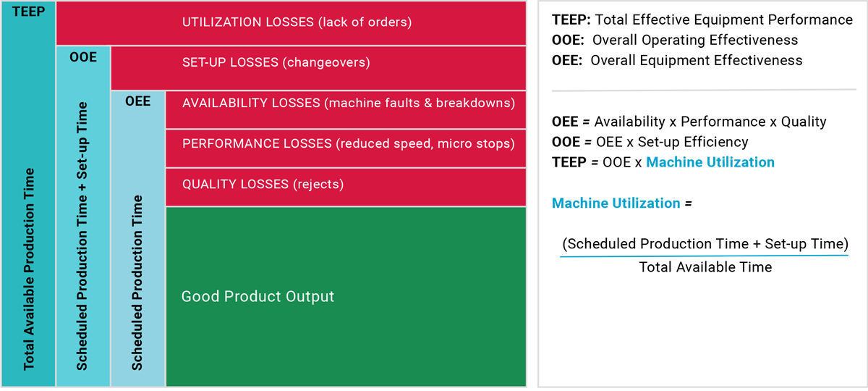The height and width of the screenshot is (391, 868).
Task: Click the OOE: Overall Operating Effectiveness definition
Action: (x=675, y=40)
